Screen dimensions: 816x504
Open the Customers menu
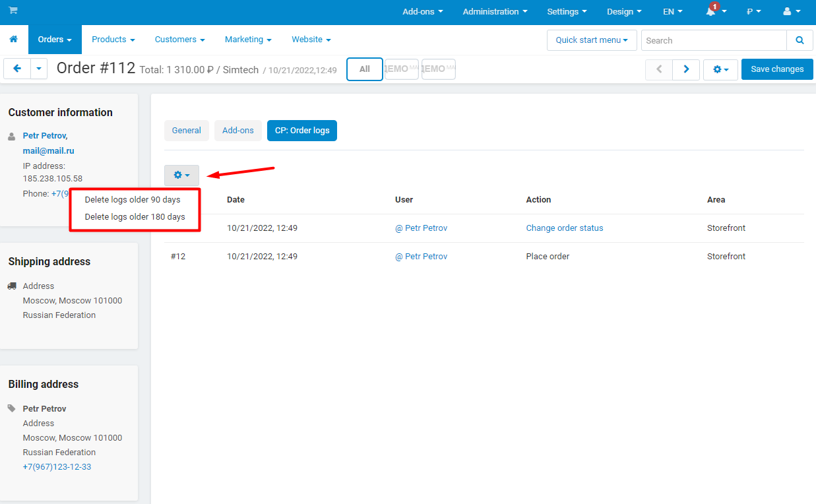[x=180, y=40]
